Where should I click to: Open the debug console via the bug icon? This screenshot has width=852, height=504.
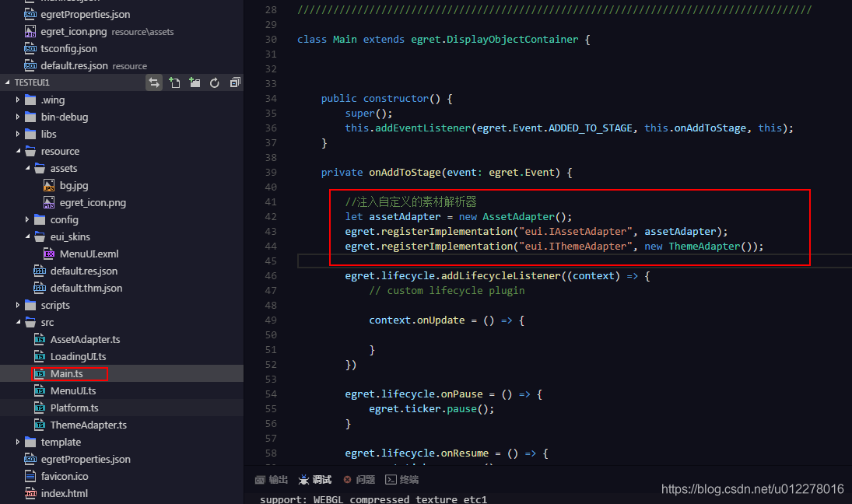(303, 480)
